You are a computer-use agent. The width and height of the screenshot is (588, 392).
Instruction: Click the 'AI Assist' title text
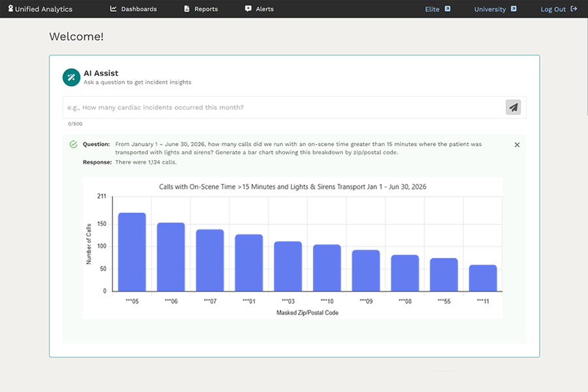[x=101, y=73]
